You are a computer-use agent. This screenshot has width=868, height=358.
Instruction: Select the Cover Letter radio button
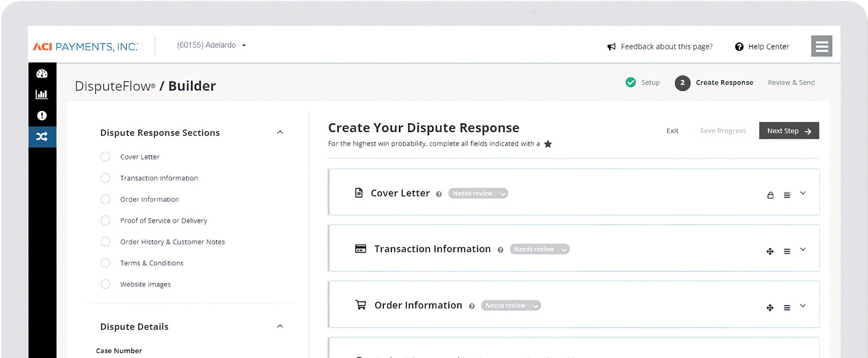(105, 157)
